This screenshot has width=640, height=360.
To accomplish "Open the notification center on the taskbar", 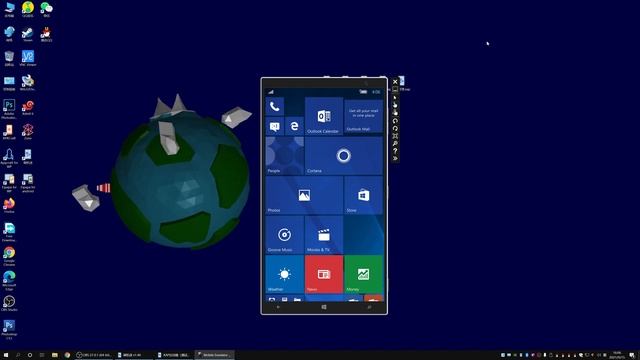I will click(631, 355).
